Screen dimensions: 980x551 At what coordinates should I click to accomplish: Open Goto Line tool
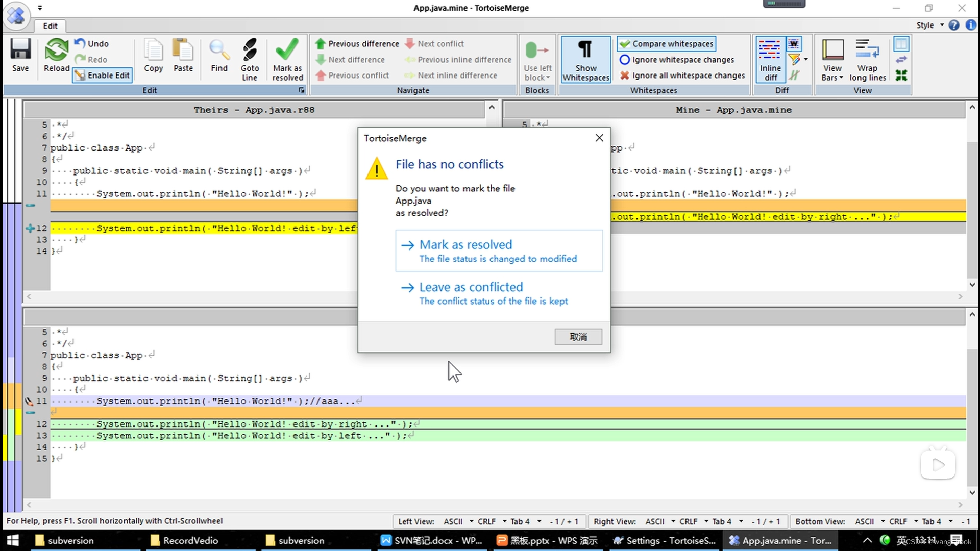tap(250, 60)
